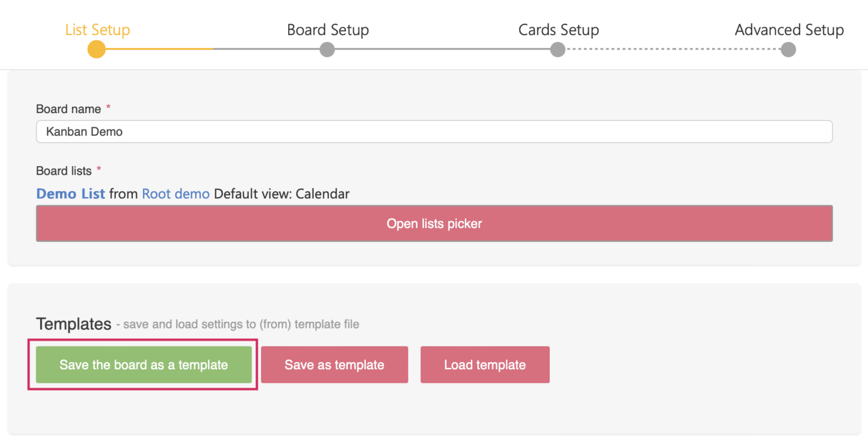Open the Demo List link
The image size is (868, 445).
click(x=70, y=193)
